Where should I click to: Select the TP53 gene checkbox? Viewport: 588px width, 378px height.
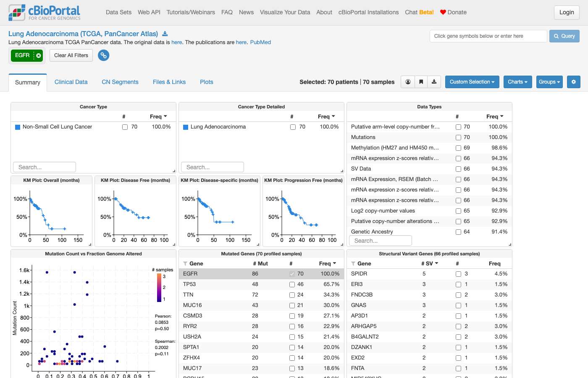(292, 284)
